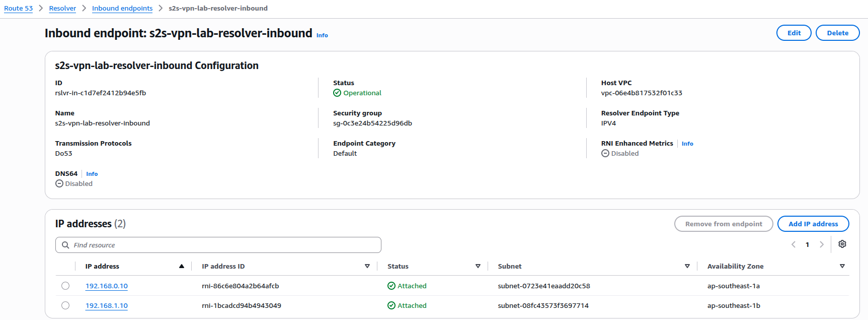
Task: Click endpoint ID rslvr-in-c1d7ef2412b94e5fb
Action: [x=101, y=93]
